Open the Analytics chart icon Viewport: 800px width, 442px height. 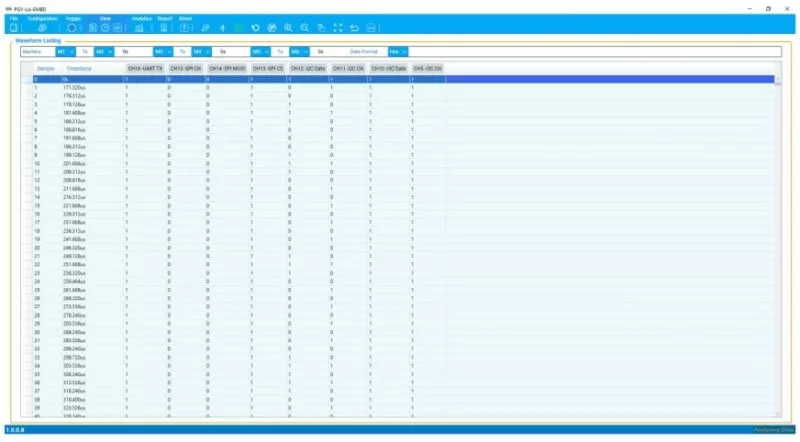point(139,27)
